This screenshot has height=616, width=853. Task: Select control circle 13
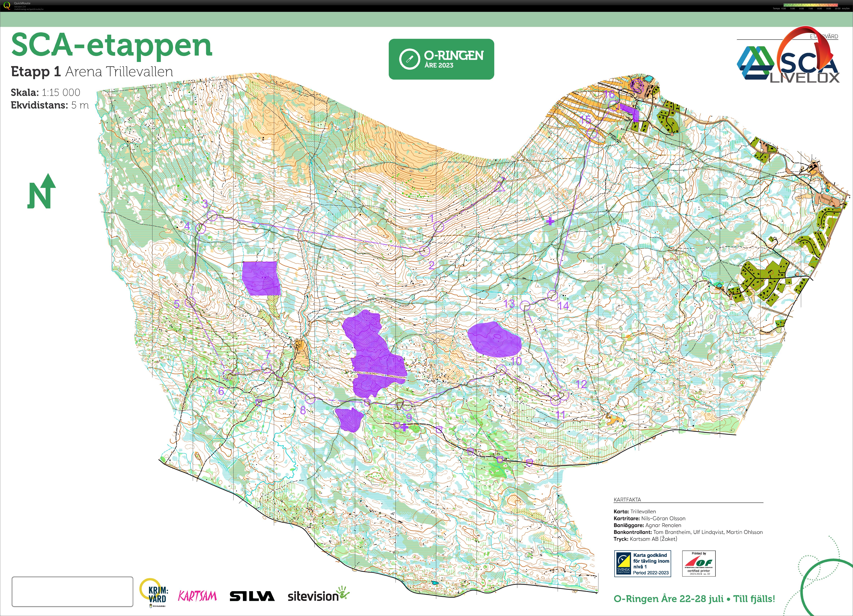tap(525, 306)
